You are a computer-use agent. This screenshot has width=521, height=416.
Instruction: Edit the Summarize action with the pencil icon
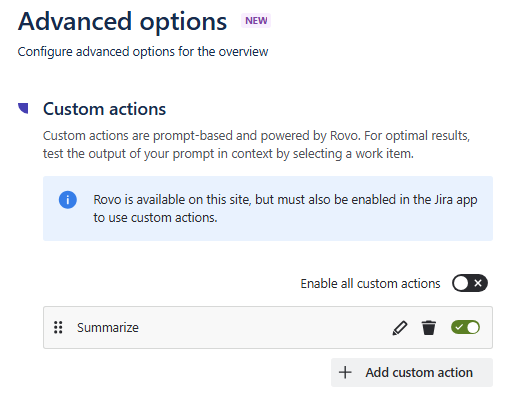[x=400, y=328]
